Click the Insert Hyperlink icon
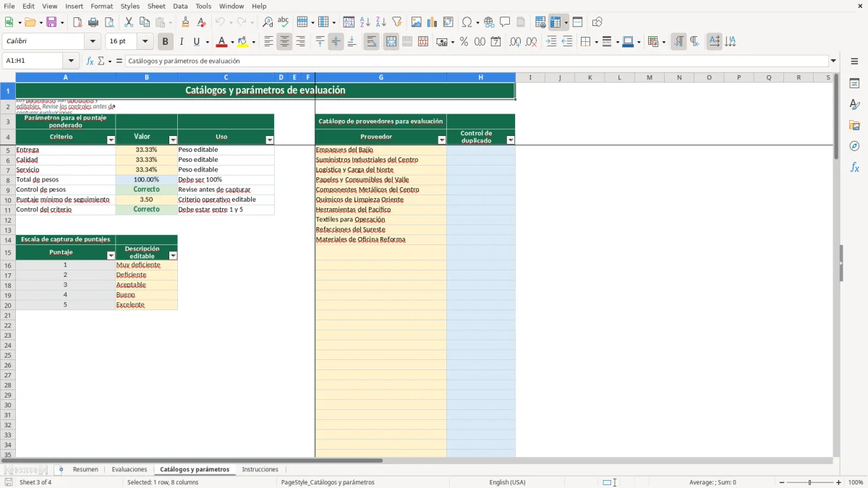The width and height of the screenshot is (868, 488). point(489,22)
